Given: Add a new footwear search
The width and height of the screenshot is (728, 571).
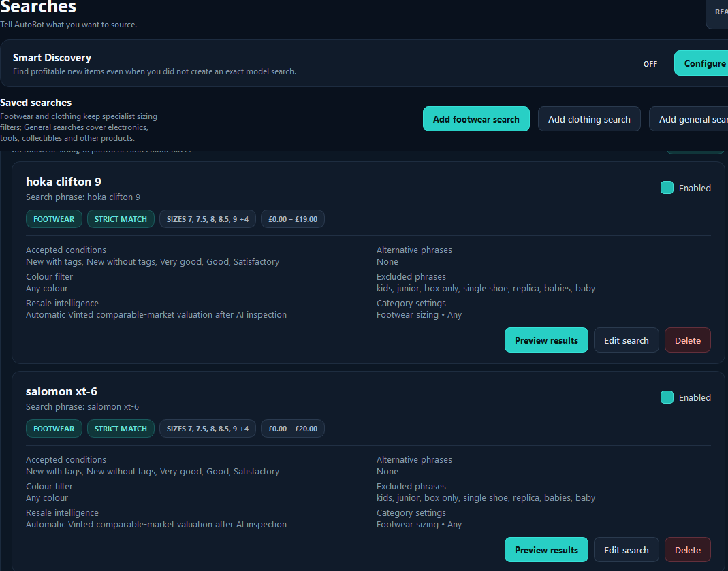Looking at the screenshot, I should 476,119.
